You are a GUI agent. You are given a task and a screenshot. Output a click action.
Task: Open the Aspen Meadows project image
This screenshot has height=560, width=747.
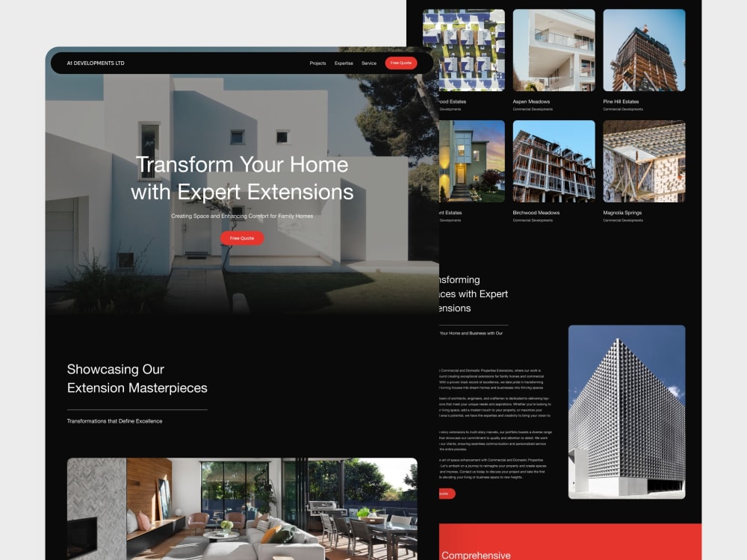pyautogui.click(x=554, y=50)
